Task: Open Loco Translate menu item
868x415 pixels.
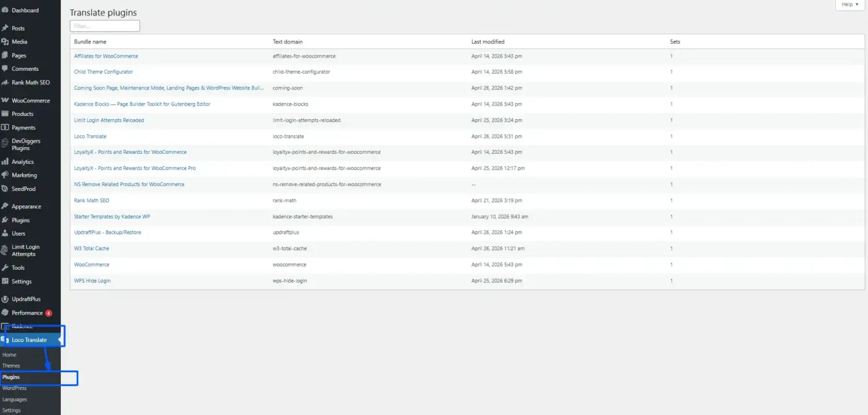Action: tap(29, 340)
